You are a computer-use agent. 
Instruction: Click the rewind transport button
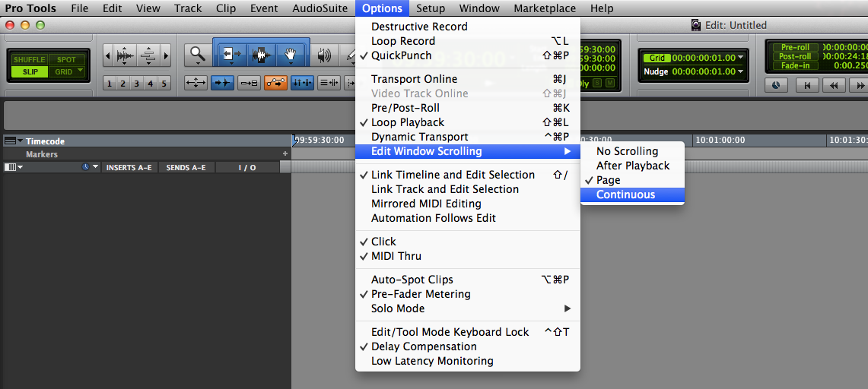pyautogui.click(x=835, y=86)
